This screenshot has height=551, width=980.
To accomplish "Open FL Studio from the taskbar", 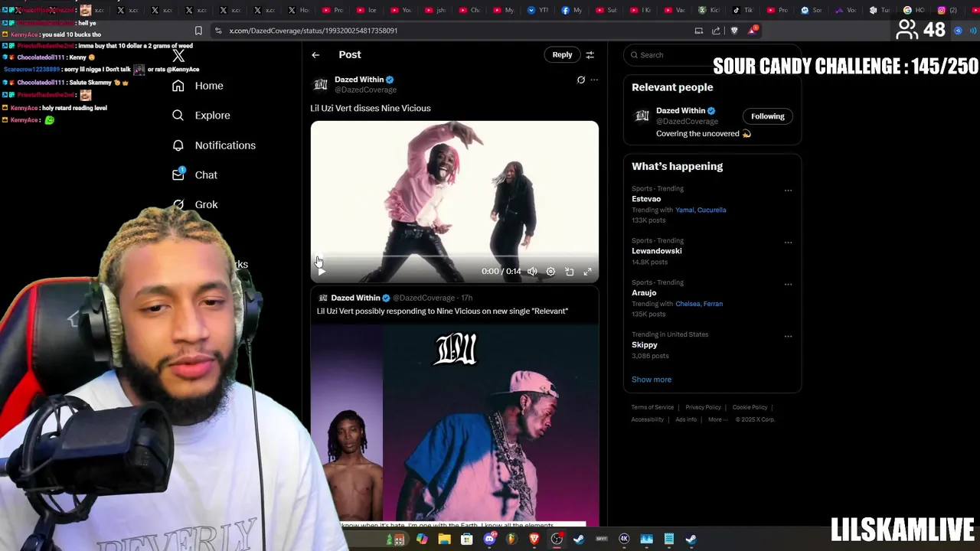I will click(x=511, y=540).
